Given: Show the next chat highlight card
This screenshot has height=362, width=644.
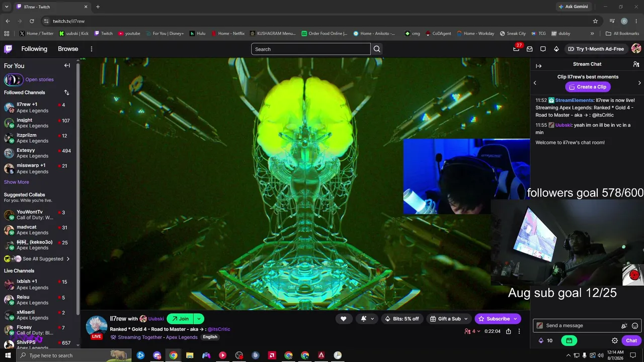Looking at the screenshot, I should (639, 83).
